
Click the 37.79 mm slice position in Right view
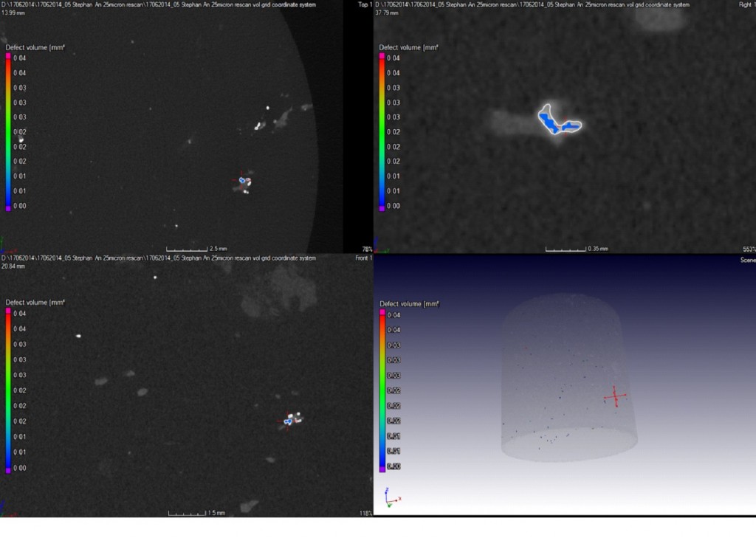point(387,13)
